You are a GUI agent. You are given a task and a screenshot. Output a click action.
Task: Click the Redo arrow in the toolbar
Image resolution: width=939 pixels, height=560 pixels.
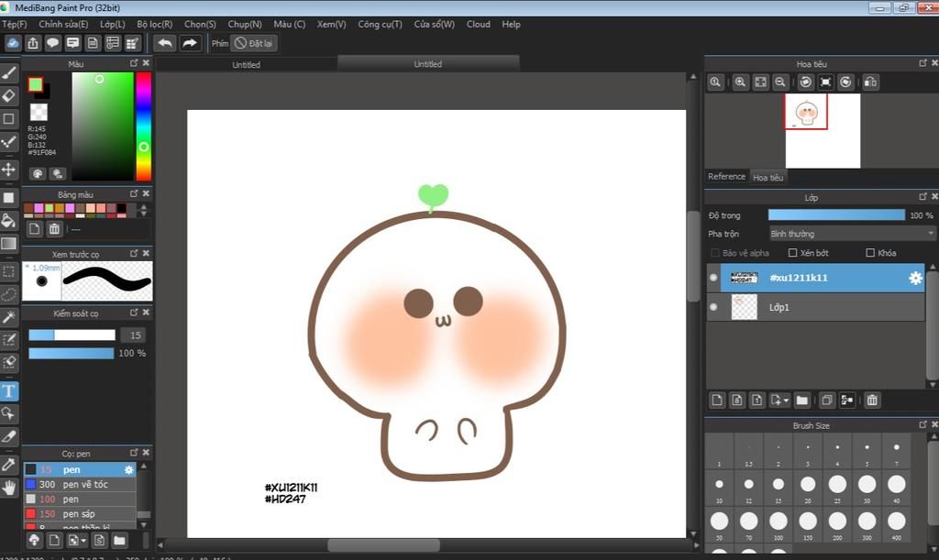point(189,43)
